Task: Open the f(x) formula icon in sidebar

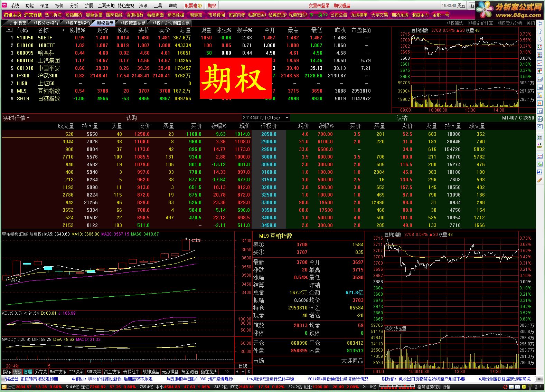Action: coord(540,119)
